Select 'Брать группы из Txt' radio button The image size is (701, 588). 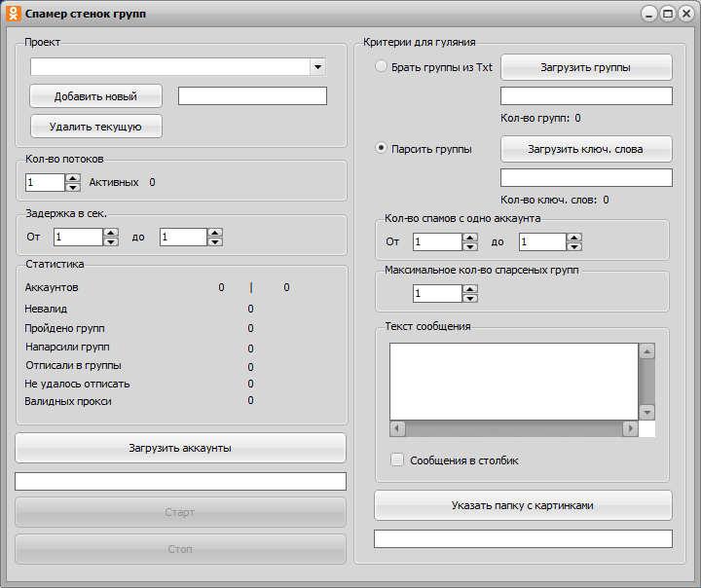pos(381,67)
